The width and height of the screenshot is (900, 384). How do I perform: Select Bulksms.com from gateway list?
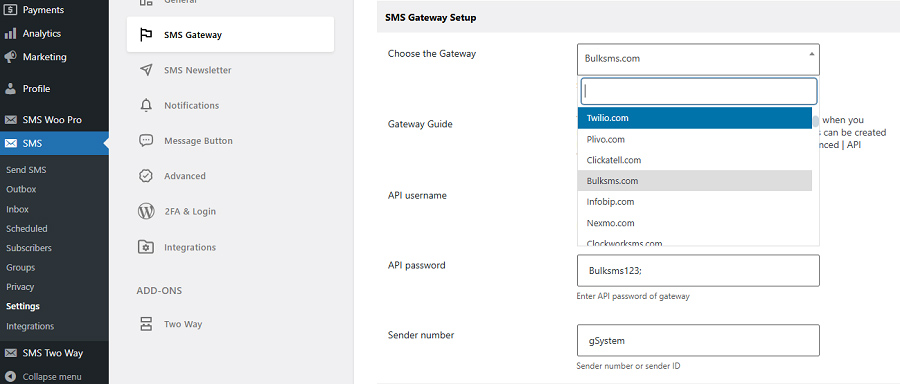[x=695, y=181]
